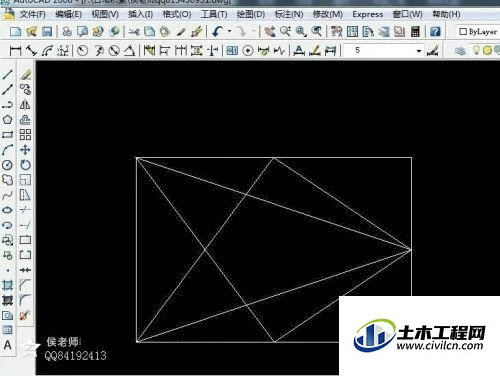The height and width of the screenshot is (376, 500).
Task: Click the Insert Block tool
Action: tap(8, 240)
